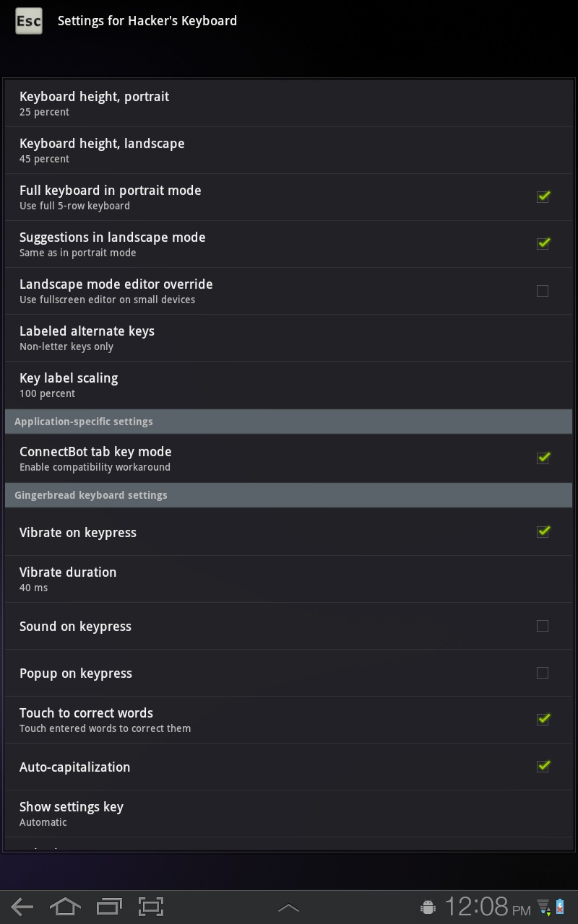Screen dimensions: 578x924
Task: Enable Landscape mode editor override checkbox
Action: point(543,291)
